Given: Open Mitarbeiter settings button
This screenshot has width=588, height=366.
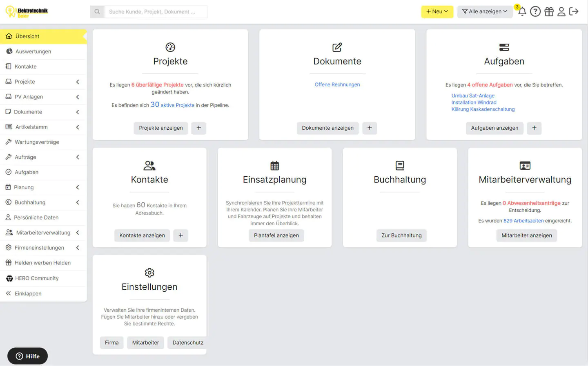Looking at the screenshot, I should [x=145, y=343].
